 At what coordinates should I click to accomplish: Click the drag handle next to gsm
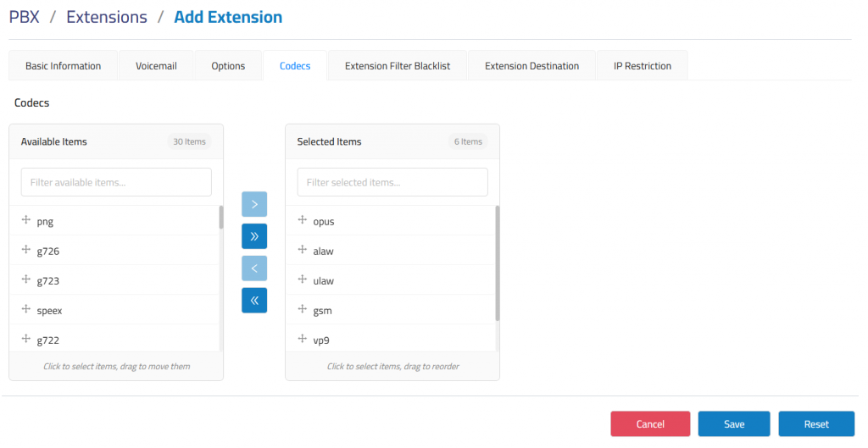(303, 310)
